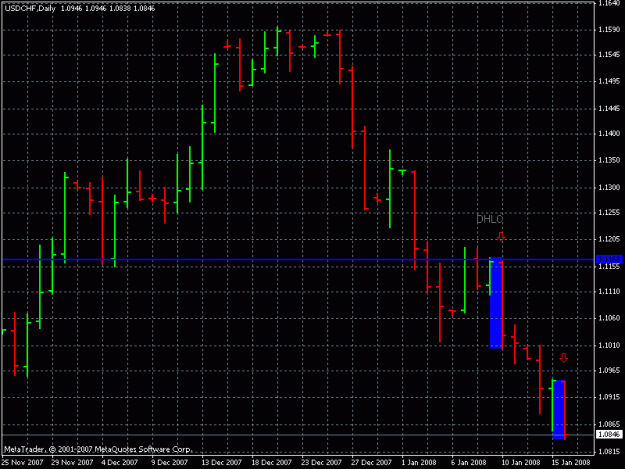Click the 23 Dec 2007 date label
This screenshot has width=625, height=469.
(x=321, y=462)
